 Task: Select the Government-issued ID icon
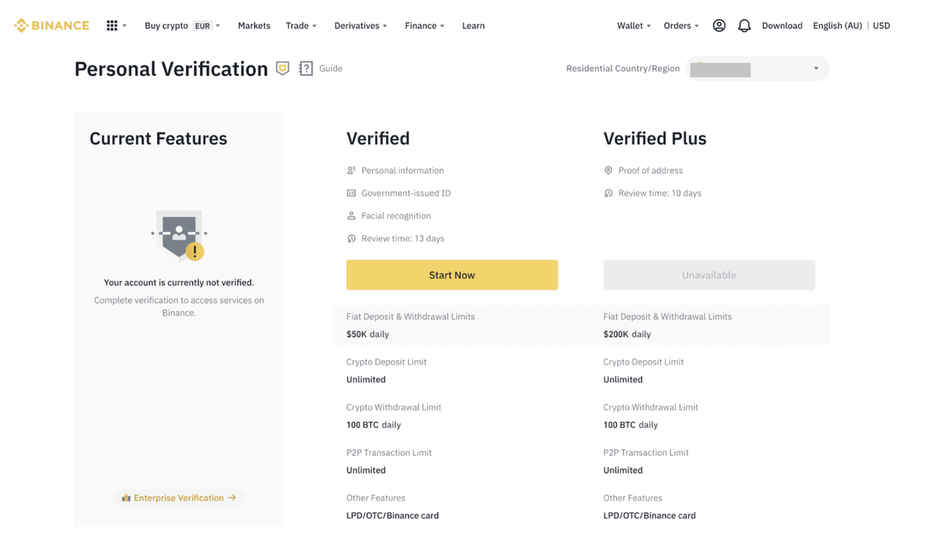tap(351, 193)
